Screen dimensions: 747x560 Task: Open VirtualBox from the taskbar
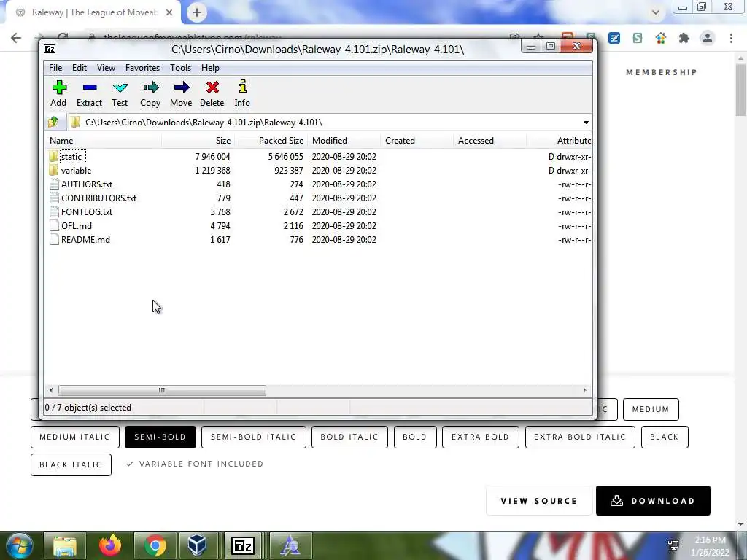(x=197, y=545)
